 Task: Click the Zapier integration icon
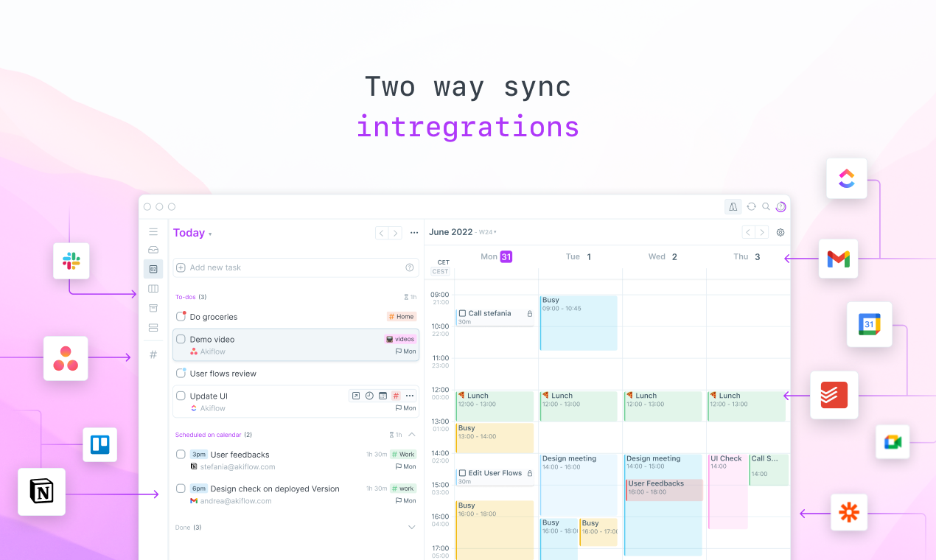(849, 512)
